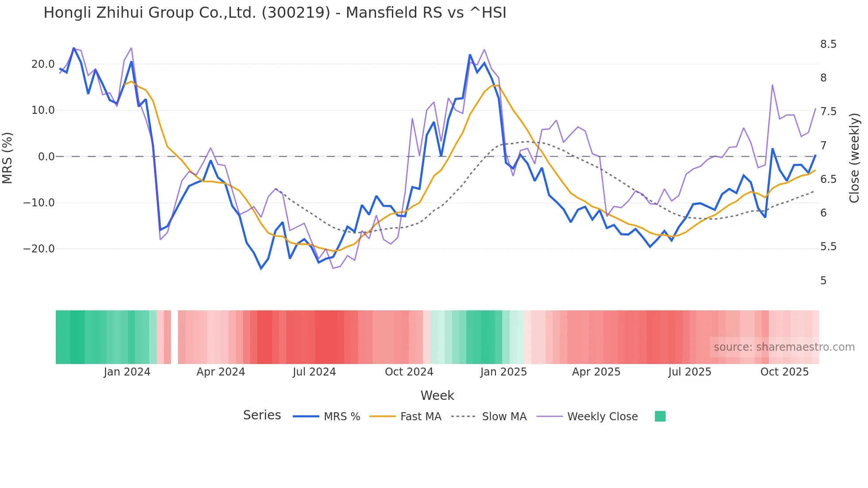Click the 'Series' legend title
The height and width of the screenshot is (488, 868).
(x=262, y=415)
